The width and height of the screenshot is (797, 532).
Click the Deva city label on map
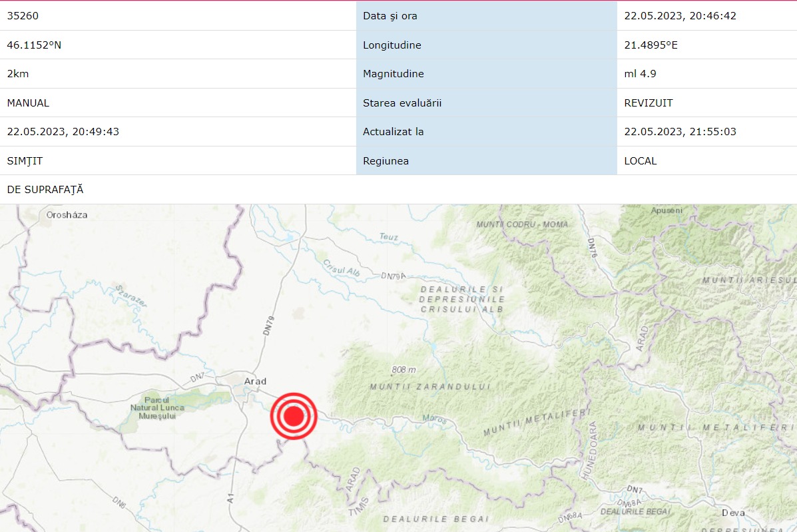click(733, 513)
